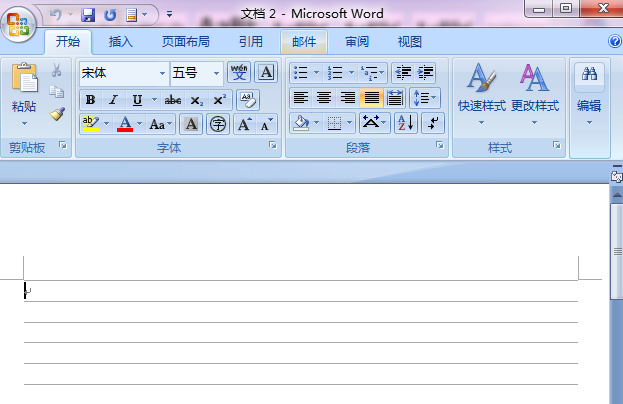The image size is (623, 404).
Task: Switch to the 插入 tab
Action: [120, 41]
